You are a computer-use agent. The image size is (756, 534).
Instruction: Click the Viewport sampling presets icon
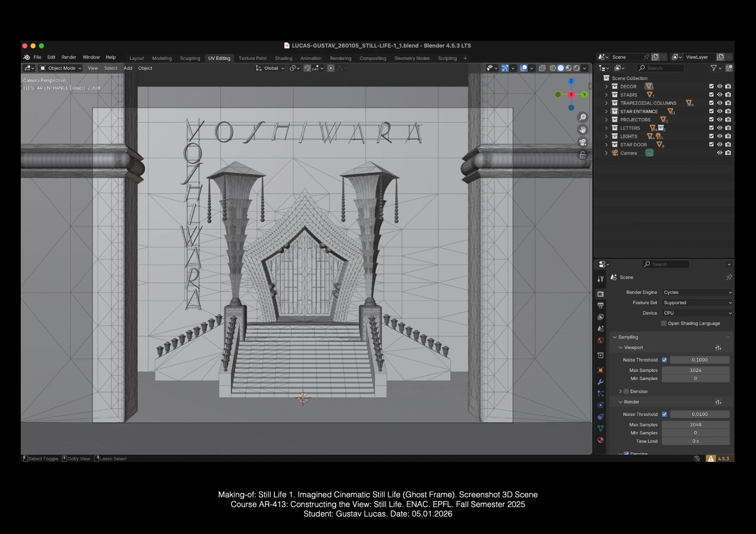[x=718, y=348]
